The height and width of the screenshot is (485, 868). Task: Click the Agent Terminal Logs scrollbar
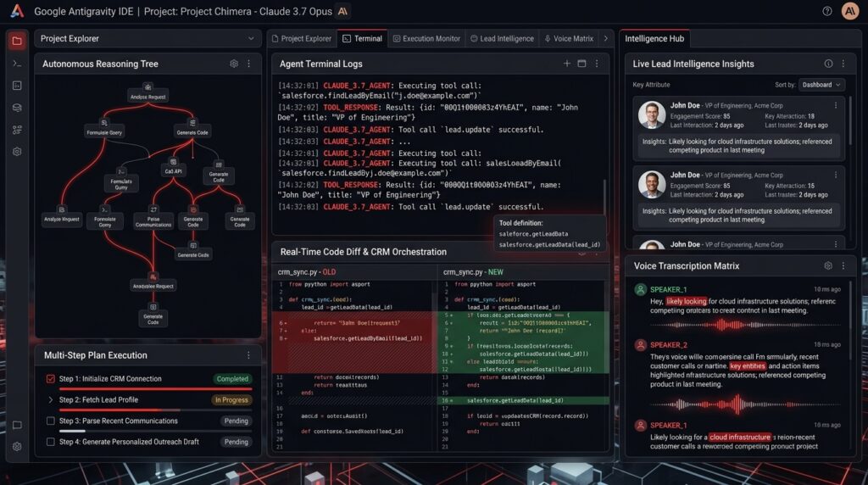604,197
